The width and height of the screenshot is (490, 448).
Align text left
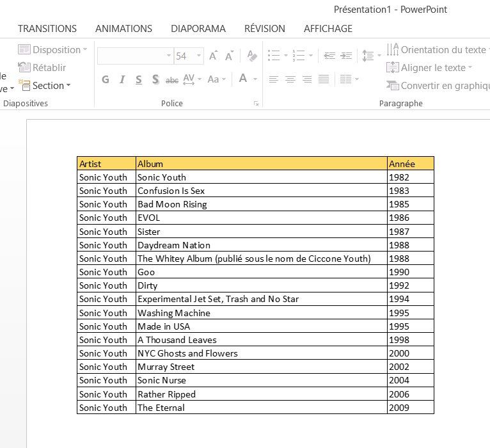click(x=273, y=79)
